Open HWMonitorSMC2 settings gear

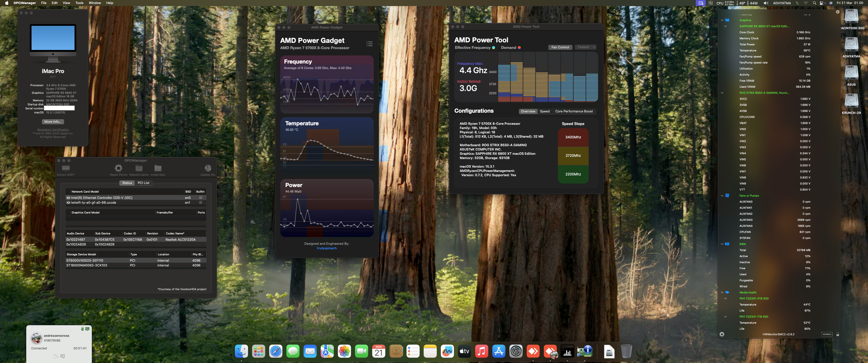(x=721, y=334)
